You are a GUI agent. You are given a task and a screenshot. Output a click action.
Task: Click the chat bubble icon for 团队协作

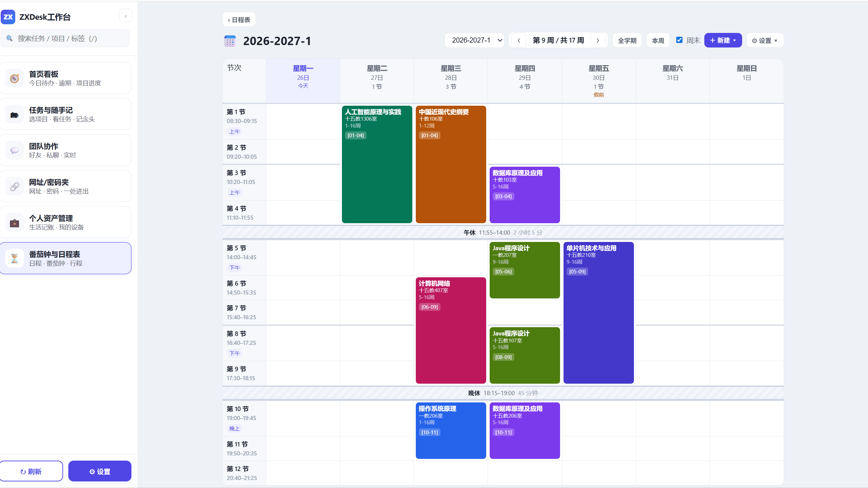(15, 150)
